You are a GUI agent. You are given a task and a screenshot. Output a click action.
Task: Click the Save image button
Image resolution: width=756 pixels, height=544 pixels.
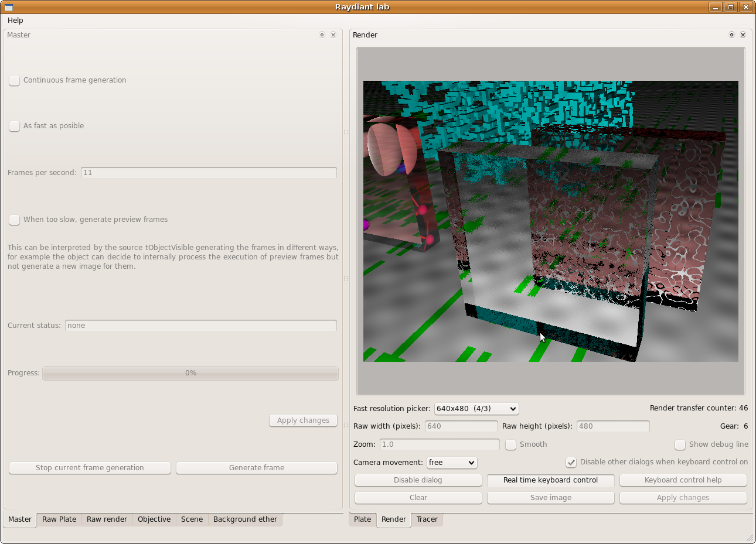pyautogui.click(x=550, y=498)
